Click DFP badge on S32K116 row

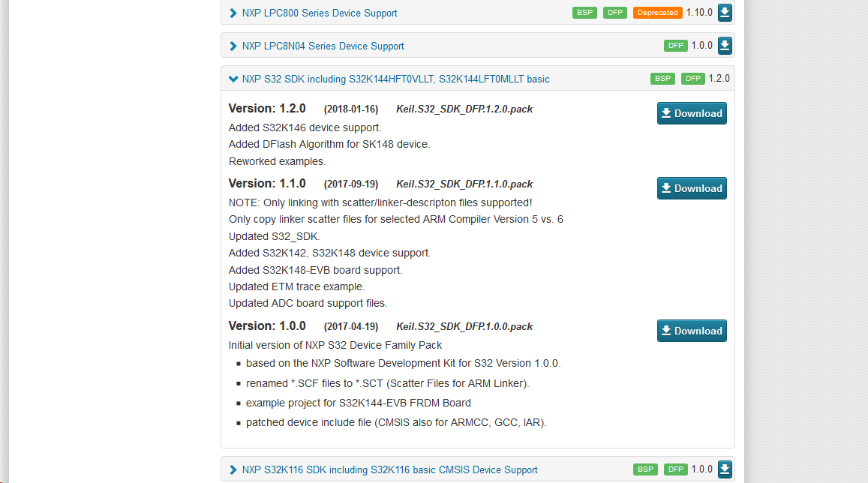[x=675, y=469]
